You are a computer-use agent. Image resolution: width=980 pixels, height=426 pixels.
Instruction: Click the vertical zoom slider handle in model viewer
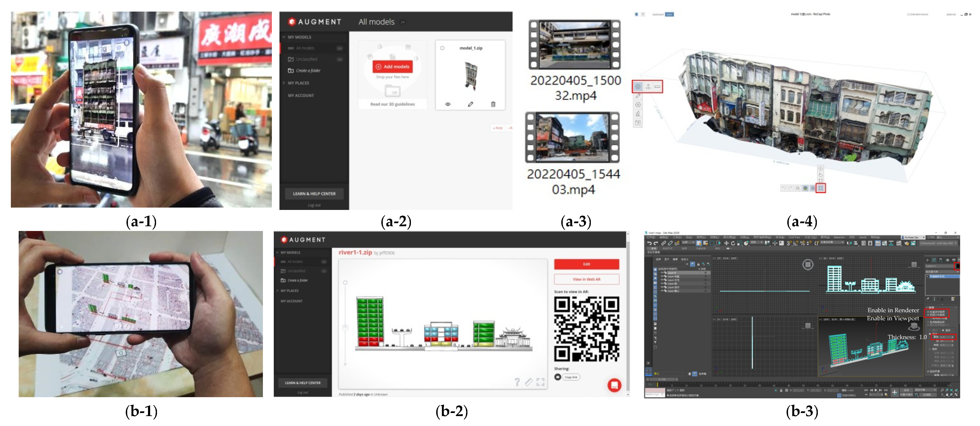(x=345, y=327)
